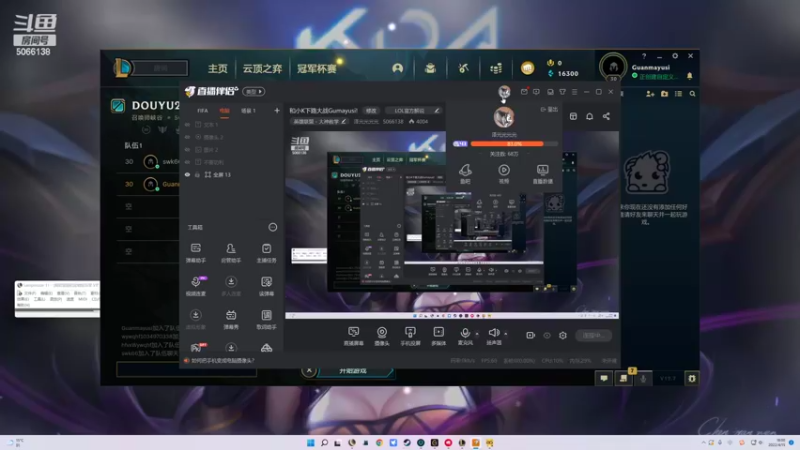800x450 pixels.
Task: Toggle visibility of the 文本 1 source
Action: (188, 124)
